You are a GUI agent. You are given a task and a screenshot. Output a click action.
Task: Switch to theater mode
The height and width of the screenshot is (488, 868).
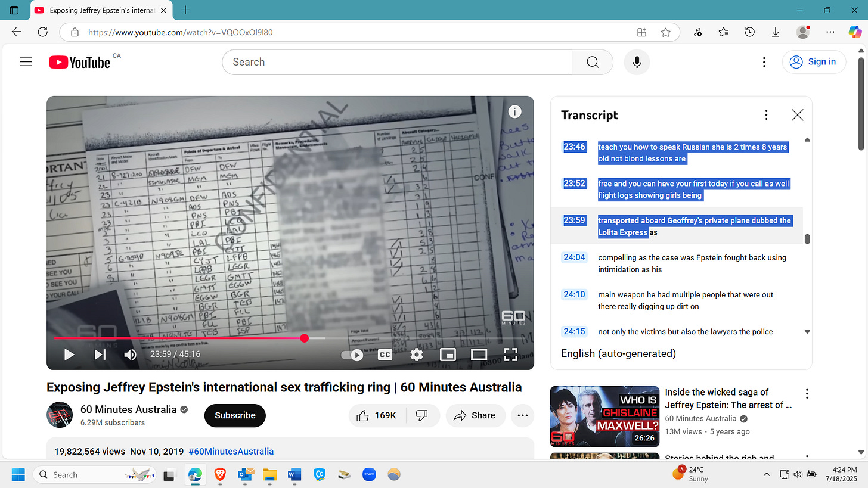click(479, 355)
